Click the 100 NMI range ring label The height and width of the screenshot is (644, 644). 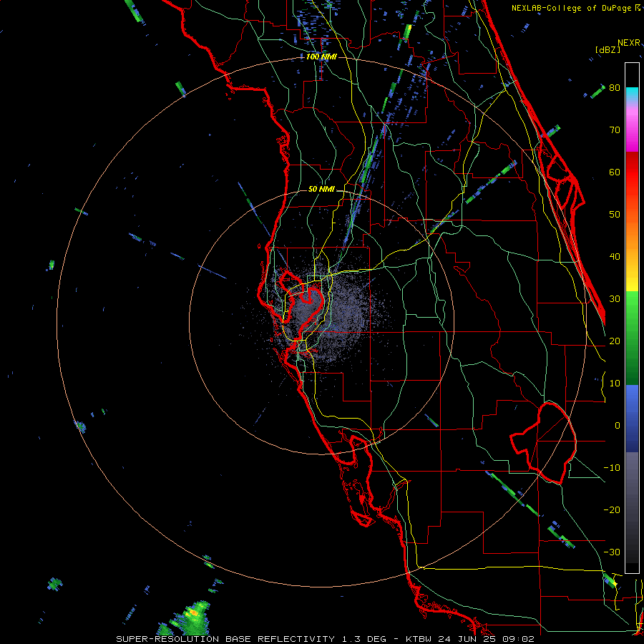[321, 57]
